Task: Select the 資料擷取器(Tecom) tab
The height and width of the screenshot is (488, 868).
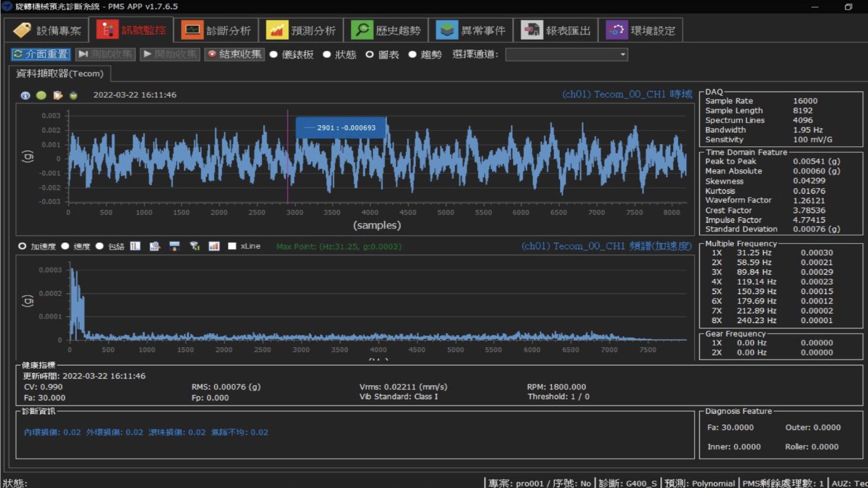Action: (x=60, y=74)
